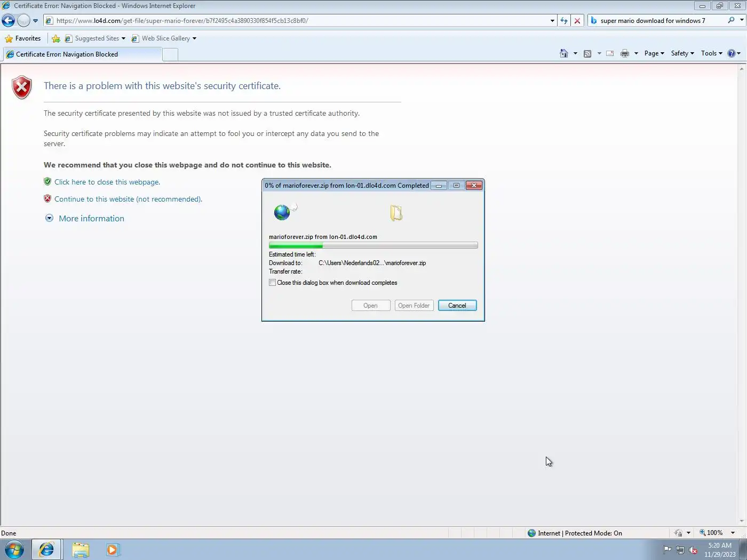Image resolution: width=747 pixels, height=560 pixels.
Task: Cancel the marioforever.zip download
Action: (457, 306)
